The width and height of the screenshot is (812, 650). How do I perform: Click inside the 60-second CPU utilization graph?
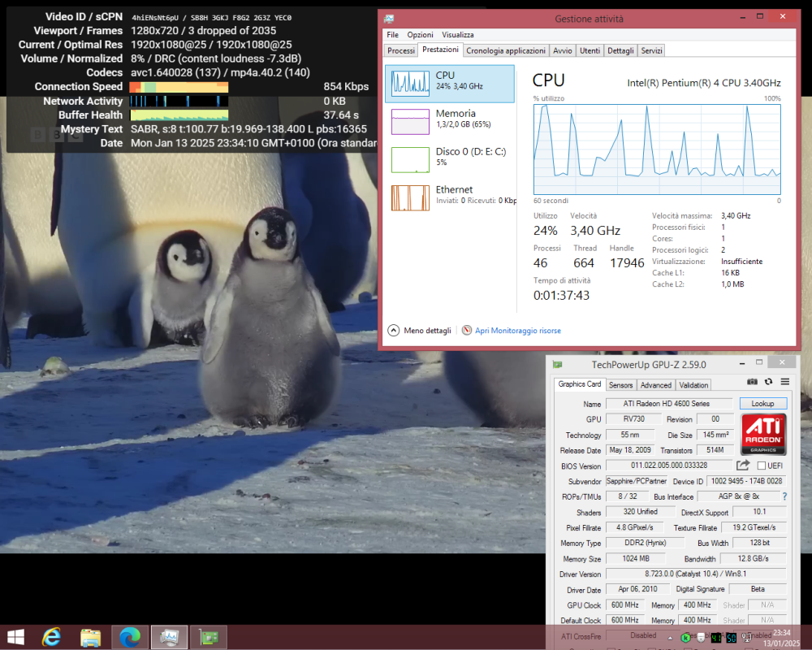658,150
